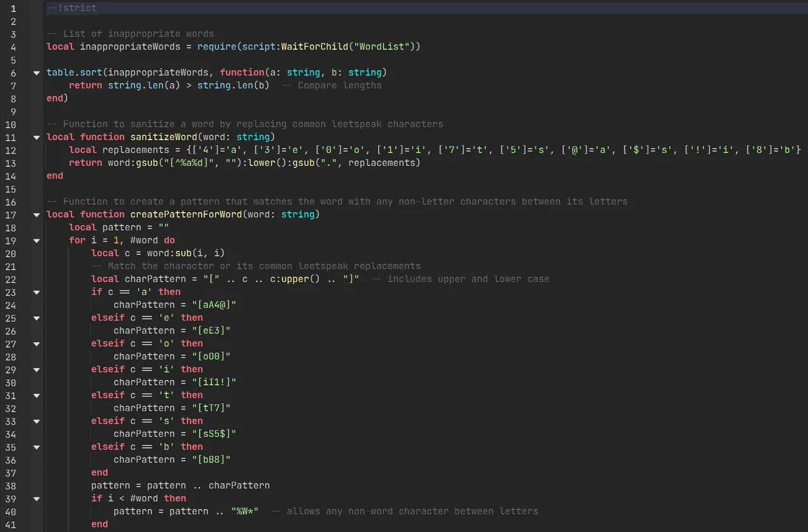Click the "-- includes upper and lower case" comment

tap(460, 279)
